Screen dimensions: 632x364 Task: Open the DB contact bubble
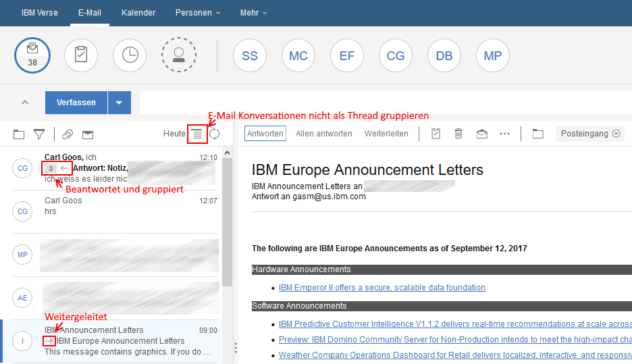pos(444,55)
